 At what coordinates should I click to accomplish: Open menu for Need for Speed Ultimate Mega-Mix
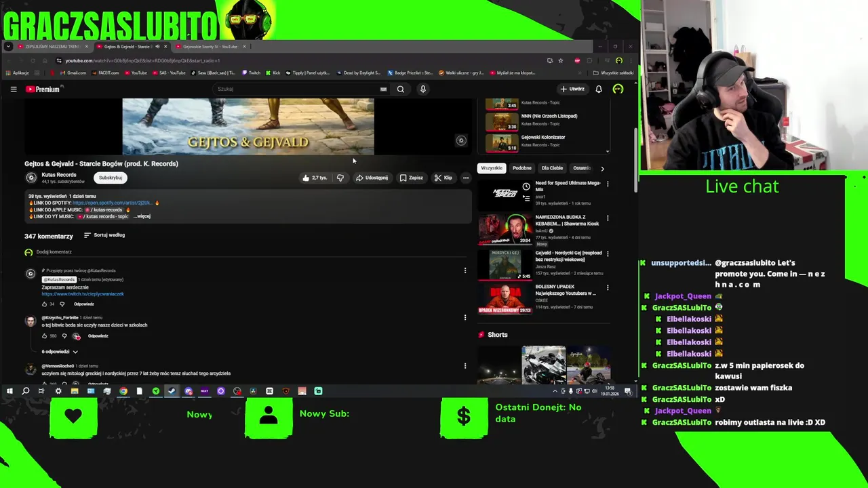pyautogui.click(x=608, y=184)
